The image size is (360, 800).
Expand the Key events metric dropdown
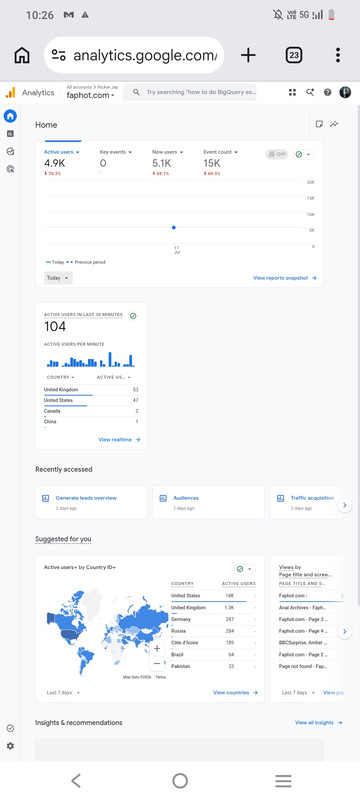pyautogui.click(x=116, y=152)
